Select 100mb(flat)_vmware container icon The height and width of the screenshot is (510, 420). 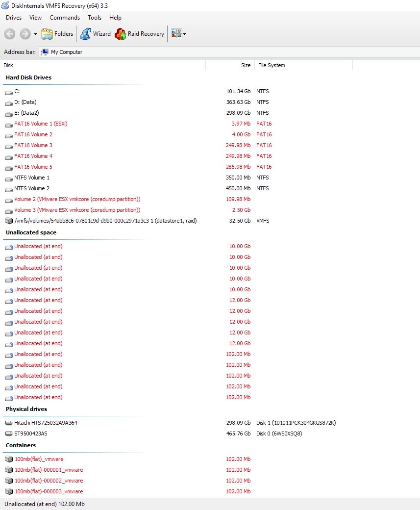9,459
